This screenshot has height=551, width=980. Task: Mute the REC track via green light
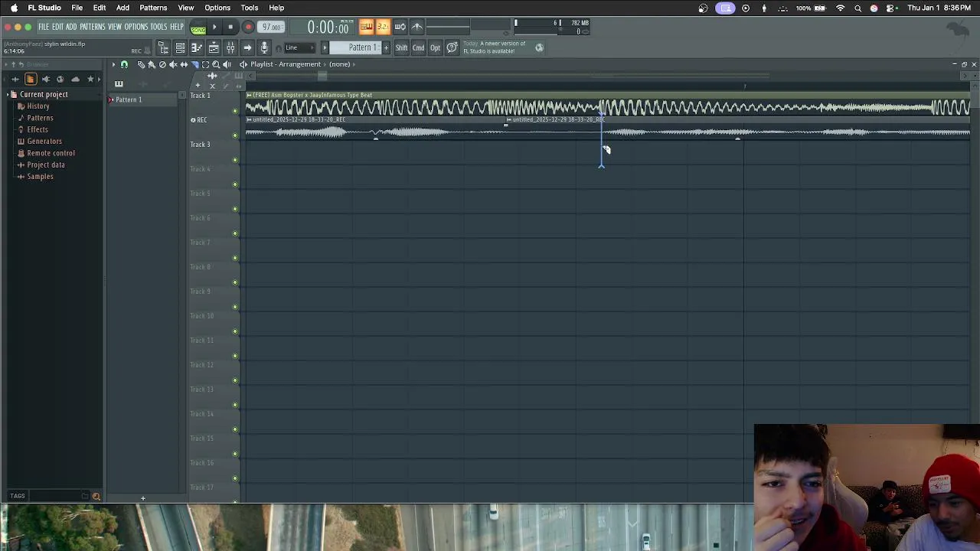pyautogui.click(x=235, y=135)
